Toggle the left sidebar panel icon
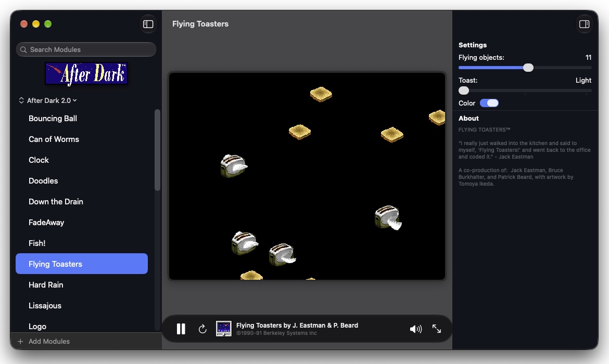609x364 pixels. [148, 24]
